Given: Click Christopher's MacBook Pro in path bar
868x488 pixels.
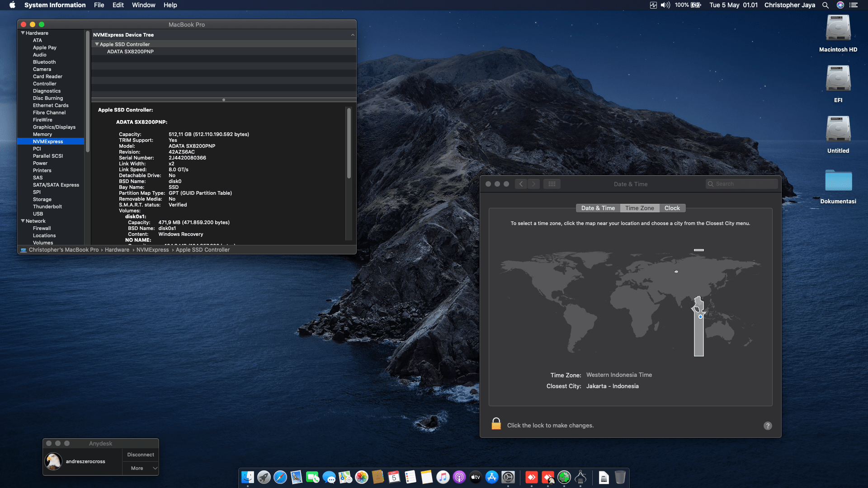Looking at the screenshot, I should 64,249.
